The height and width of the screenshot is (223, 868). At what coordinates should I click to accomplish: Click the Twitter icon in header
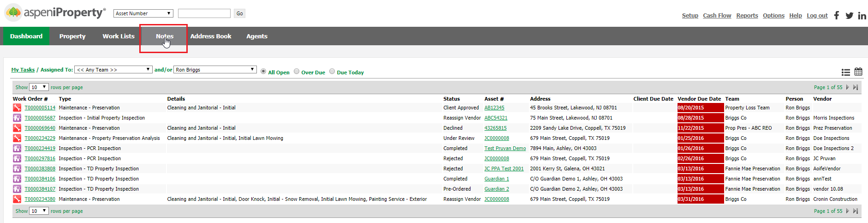point(849,16)
